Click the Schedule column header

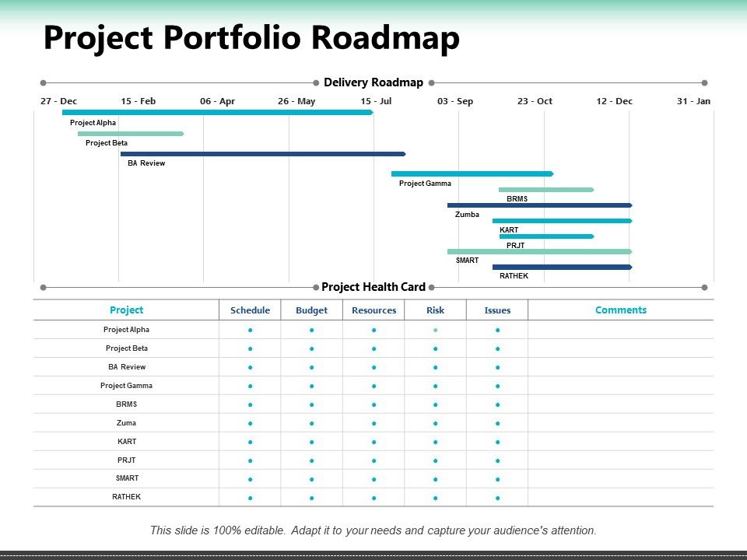coord(250,310)
